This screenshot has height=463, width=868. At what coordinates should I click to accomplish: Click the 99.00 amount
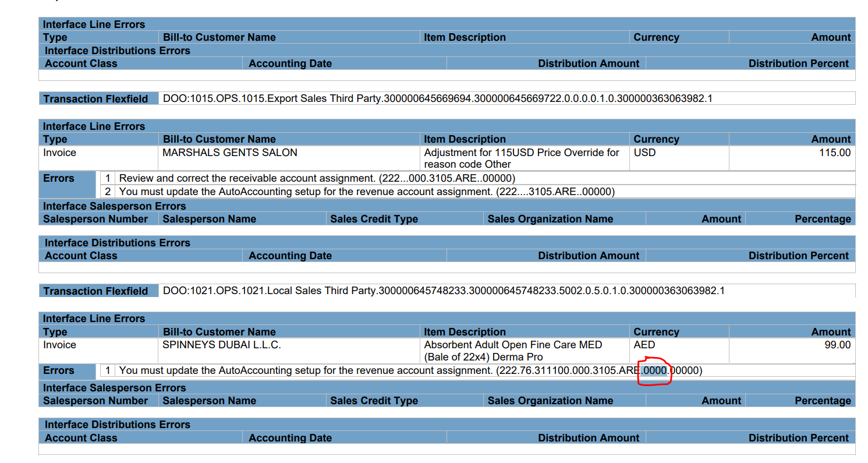[838, 345]
